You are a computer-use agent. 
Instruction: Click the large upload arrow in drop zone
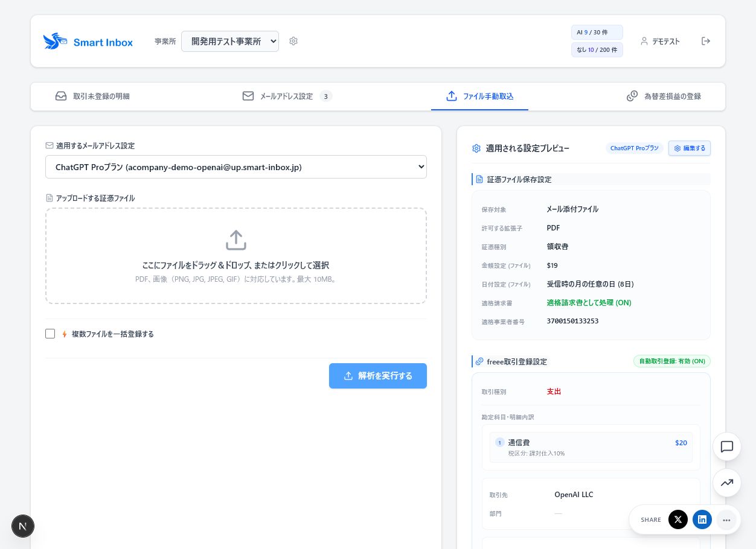236,240
